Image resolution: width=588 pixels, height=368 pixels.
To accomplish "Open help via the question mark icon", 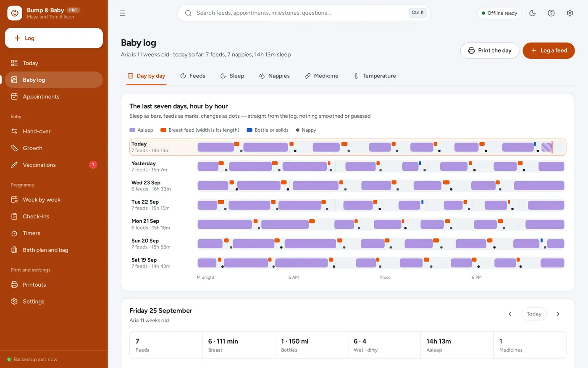I will tap(551, 13).
